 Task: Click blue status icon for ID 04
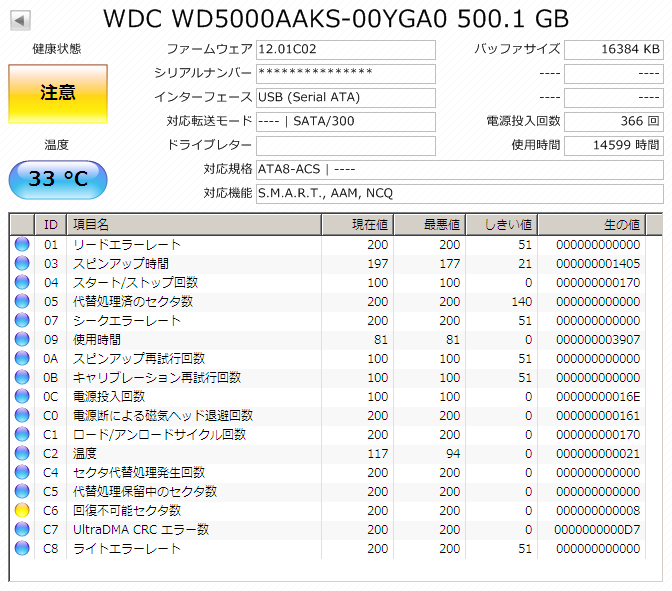tap(22, 282)
